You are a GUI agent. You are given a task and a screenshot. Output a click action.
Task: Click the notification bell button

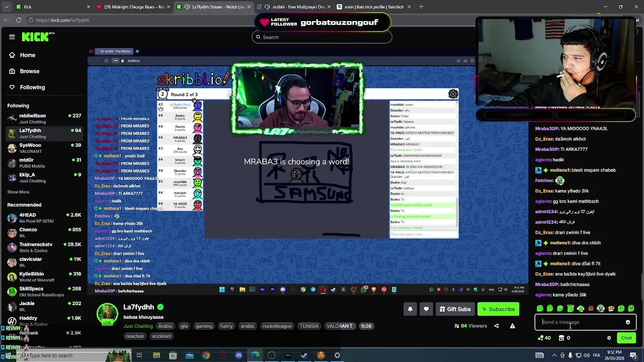coord(410,309)
